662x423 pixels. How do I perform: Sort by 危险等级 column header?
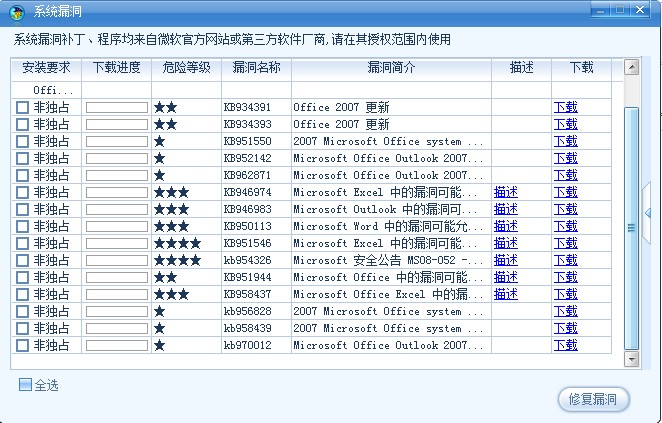187,68
